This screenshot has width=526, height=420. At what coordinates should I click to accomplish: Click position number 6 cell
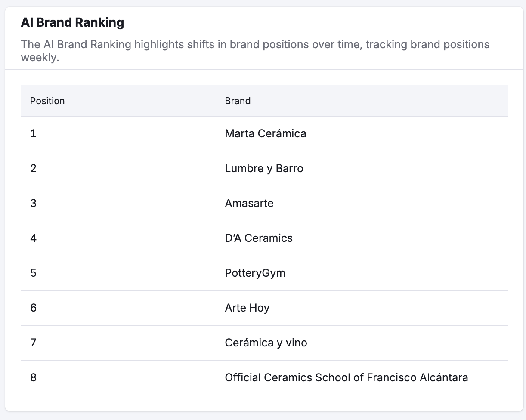pyautogui.click(x=33, y=308)
